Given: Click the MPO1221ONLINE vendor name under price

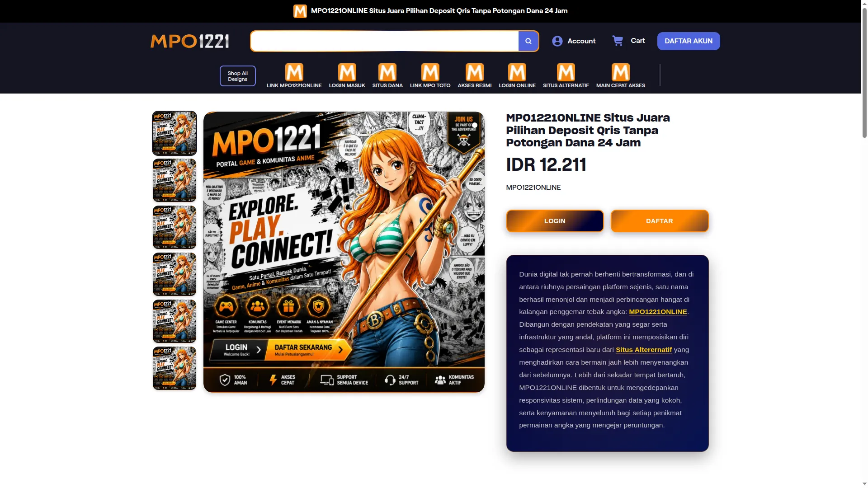Looking at the screenshot, I should 533,188.
